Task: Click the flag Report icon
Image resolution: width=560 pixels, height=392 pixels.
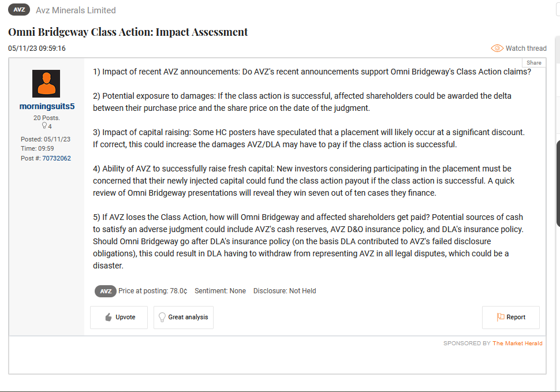Action: coord(501,317)
